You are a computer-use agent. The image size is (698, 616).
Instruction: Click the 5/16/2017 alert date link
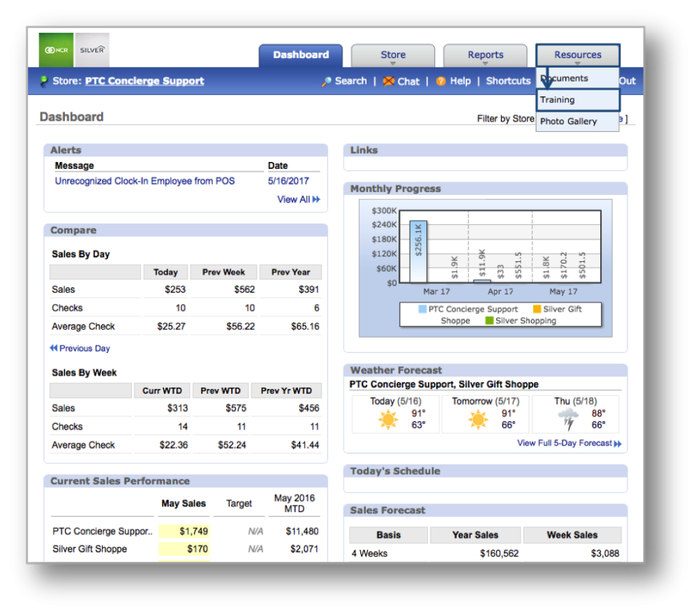(x=288, y=181)
